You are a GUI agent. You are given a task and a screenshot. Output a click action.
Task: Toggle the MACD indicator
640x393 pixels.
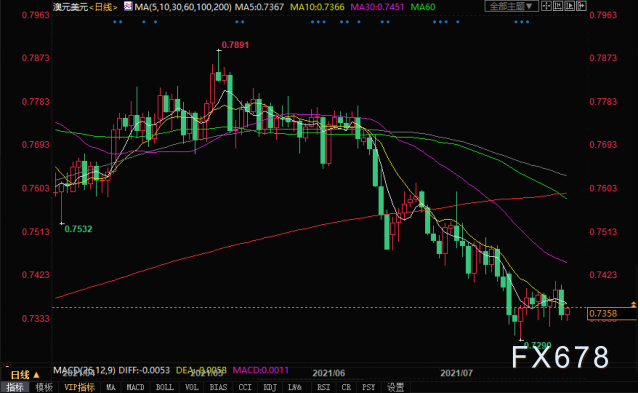tap(135, 387)
